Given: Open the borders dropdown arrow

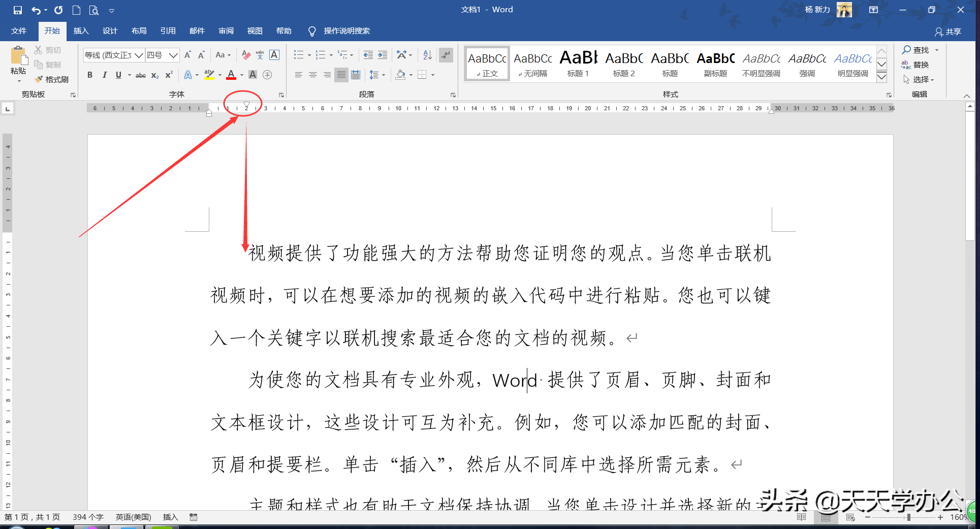Looking at the screenshot, I should [x=433, y=75].
